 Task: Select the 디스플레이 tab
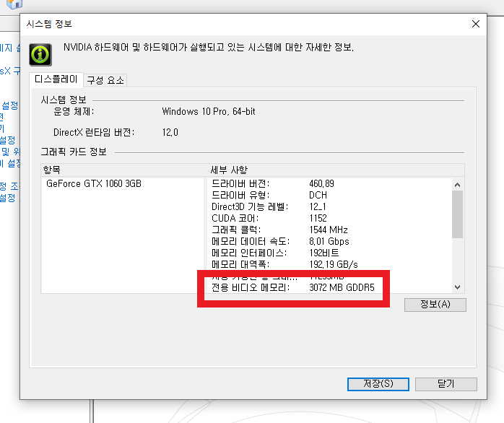point(56,79)
